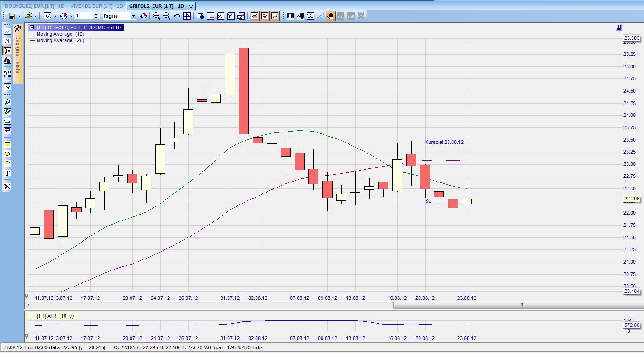Select the line chart style icon

(7, 31)
